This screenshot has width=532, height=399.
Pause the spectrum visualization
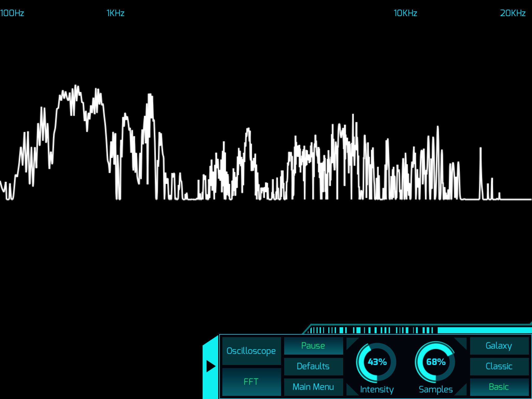coord(313,346)
